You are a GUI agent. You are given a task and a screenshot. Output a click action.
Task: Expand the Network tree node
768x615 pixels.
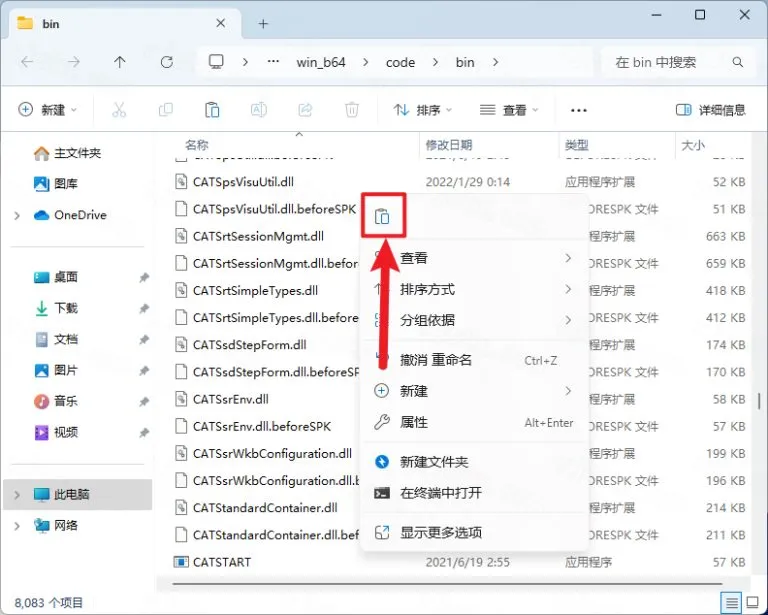(17, 526)
